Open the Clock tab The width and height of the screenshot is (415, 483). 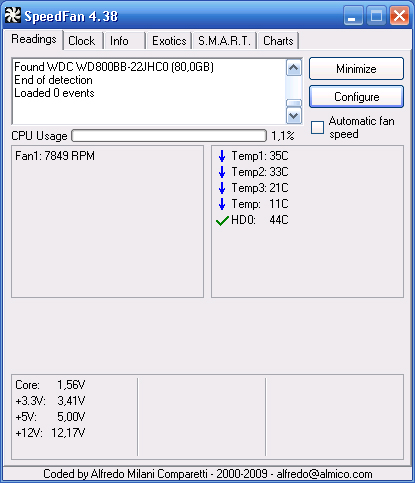pyautogui.click(x=82, y=41)
